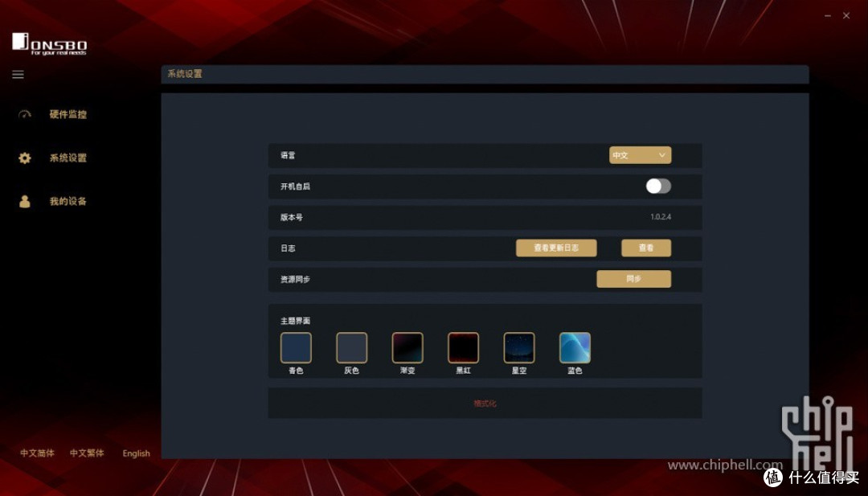This screenshot has height=496, width=868.
Task: Click the 系统设置 panel header
Action: 485,74
